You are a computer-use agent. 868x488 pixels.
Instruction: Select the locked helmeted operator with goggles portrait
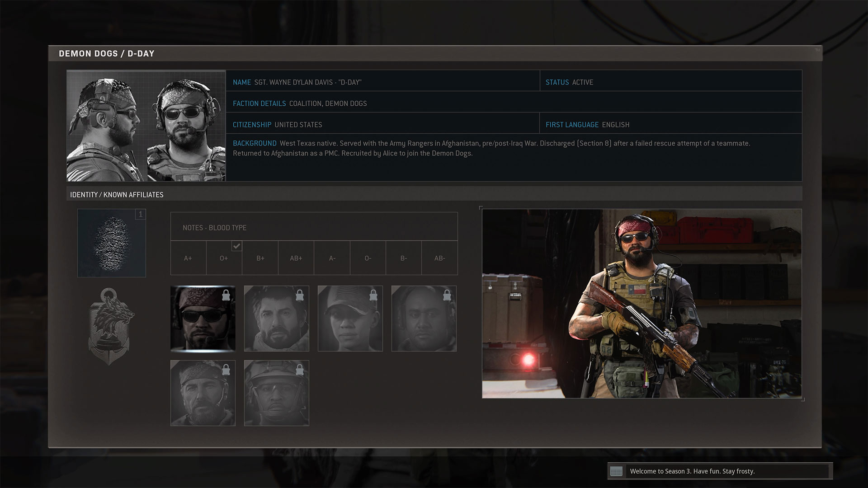[277, 393]
